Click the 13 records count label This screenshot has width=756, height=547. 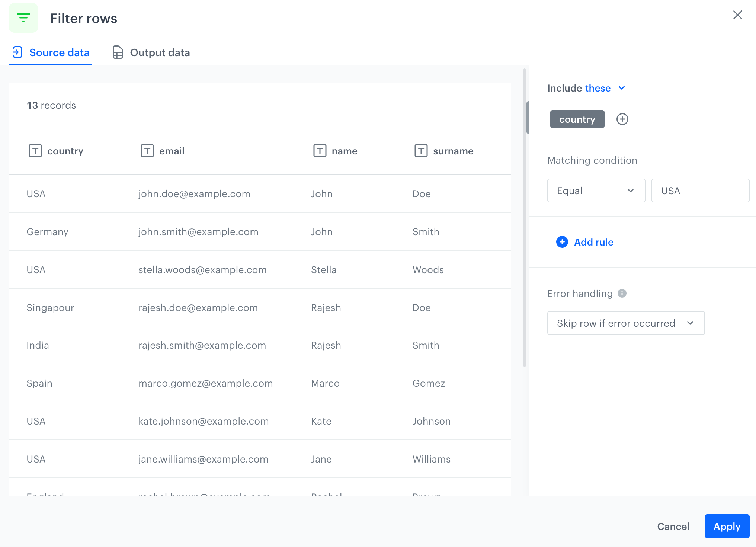click(51, 105)
